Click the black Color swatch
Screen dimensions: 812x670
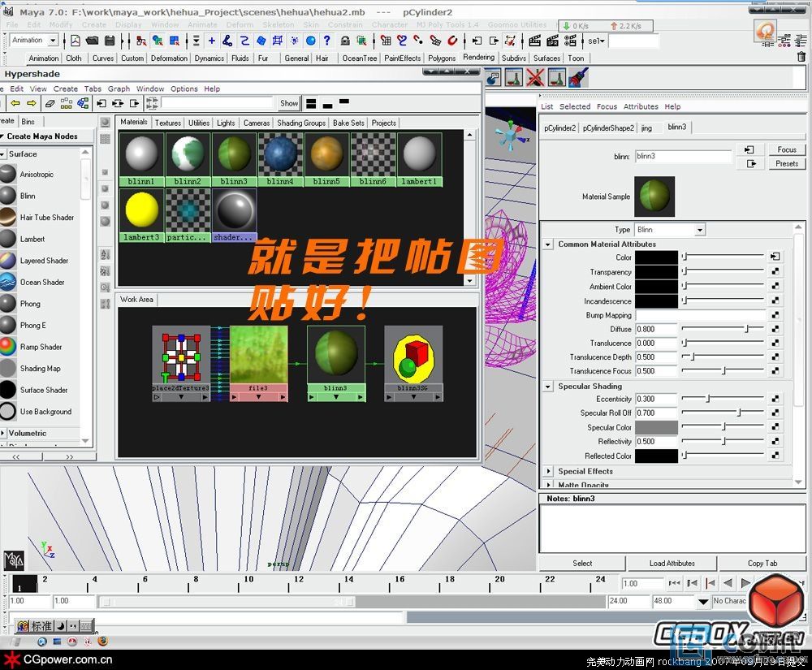pos(656,257)
